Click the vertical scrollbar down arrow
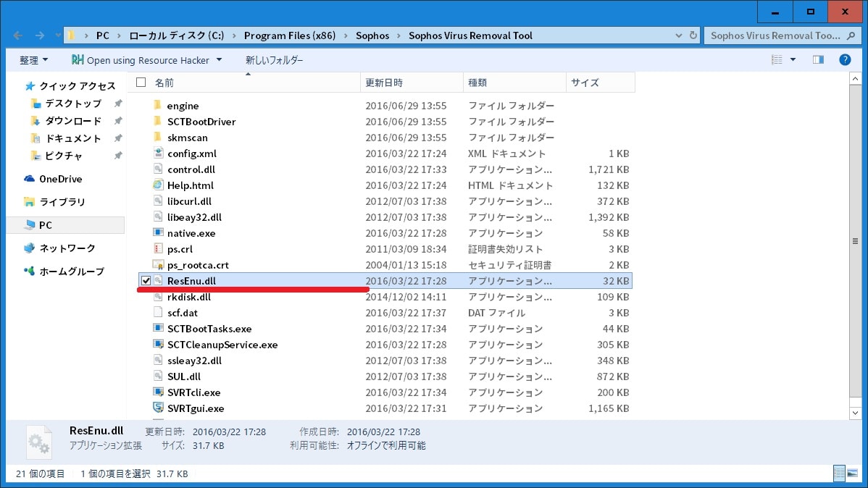 click(855, 412)
